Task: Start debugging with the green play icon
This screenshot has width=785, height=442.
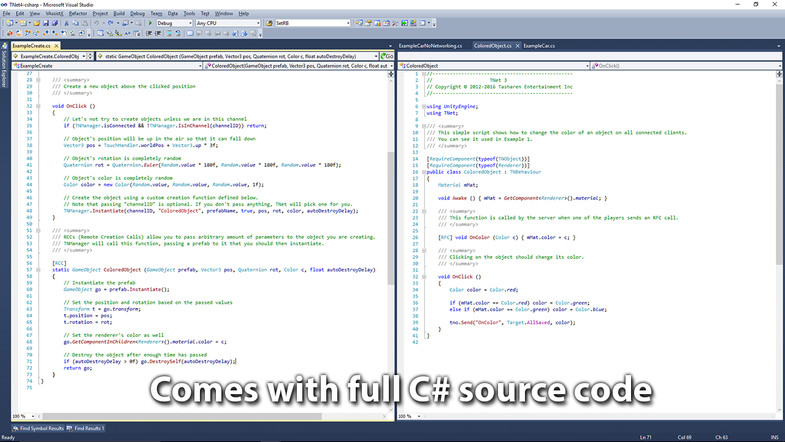Action: point(150,23)
